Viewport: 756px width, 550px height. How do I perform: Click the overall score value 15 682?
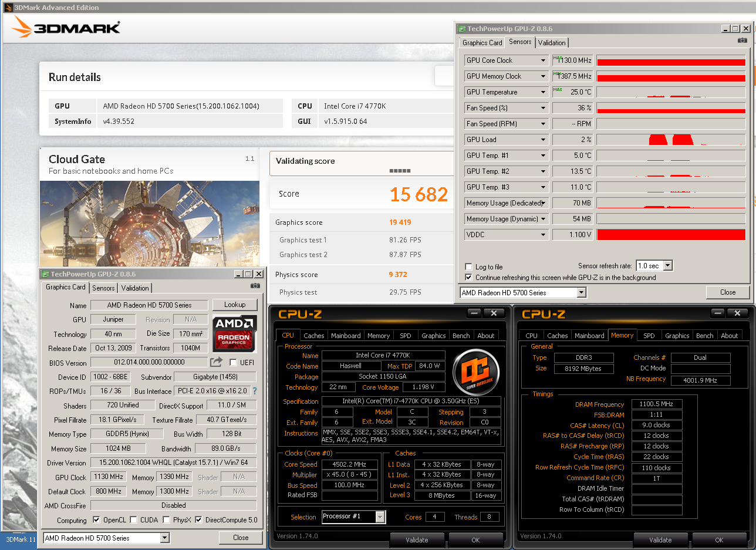(419, 194)
